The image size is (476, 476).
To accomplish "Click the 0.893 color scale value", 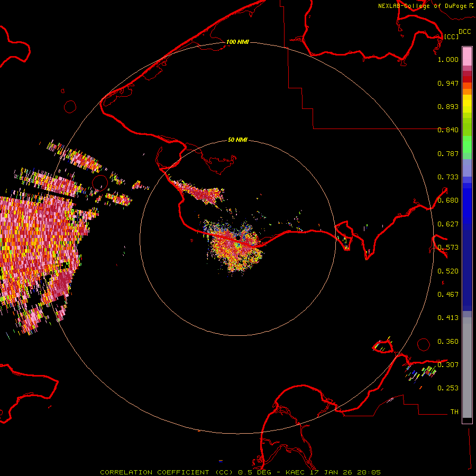I will 448,106.
